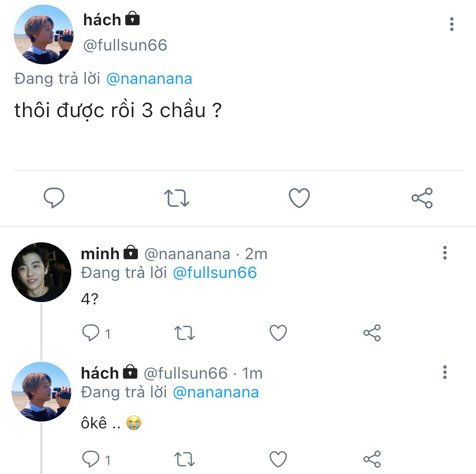Open reply on minh's "4?" tweet
The image size is (476, 474).
coord(91,333)
